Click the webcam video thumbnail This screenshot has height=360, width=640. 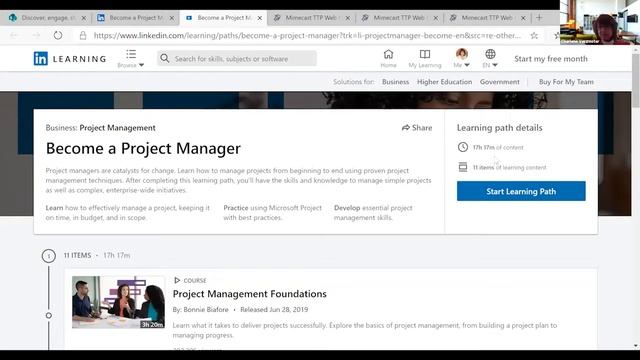click(600, 22)
